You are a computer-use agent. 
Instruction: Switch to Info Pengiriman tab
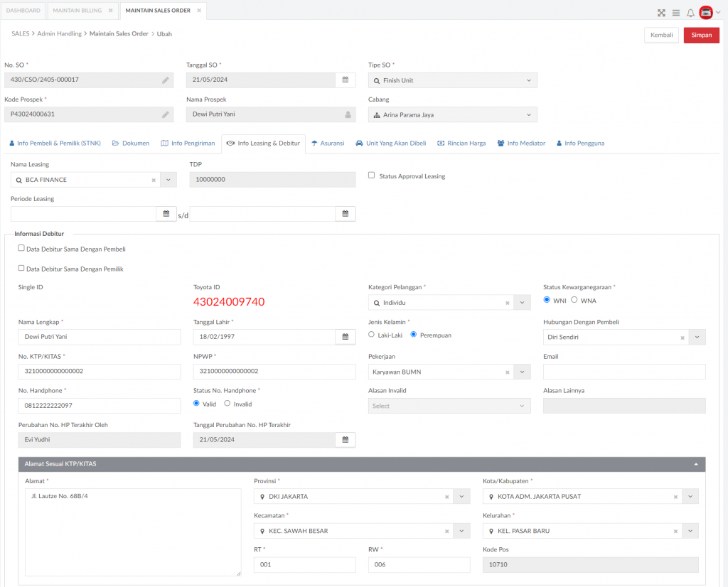click(188, 144)
